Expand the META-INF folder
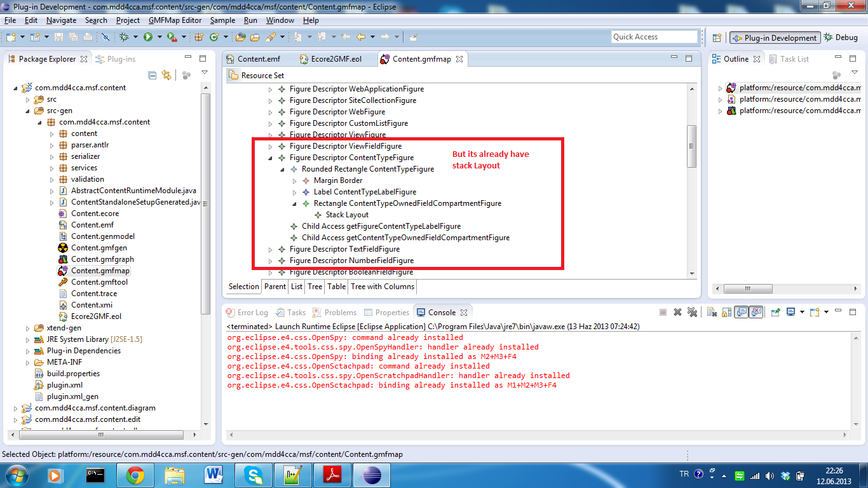The image size is (868, 488). [x=27, y=362]
